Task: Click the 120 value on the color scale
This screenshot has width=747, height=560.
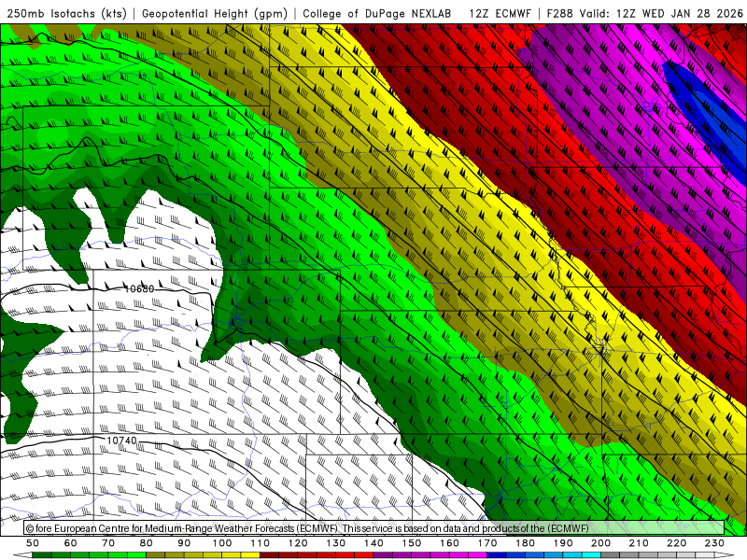Action: pyautogui.click(x=298, y=543)
